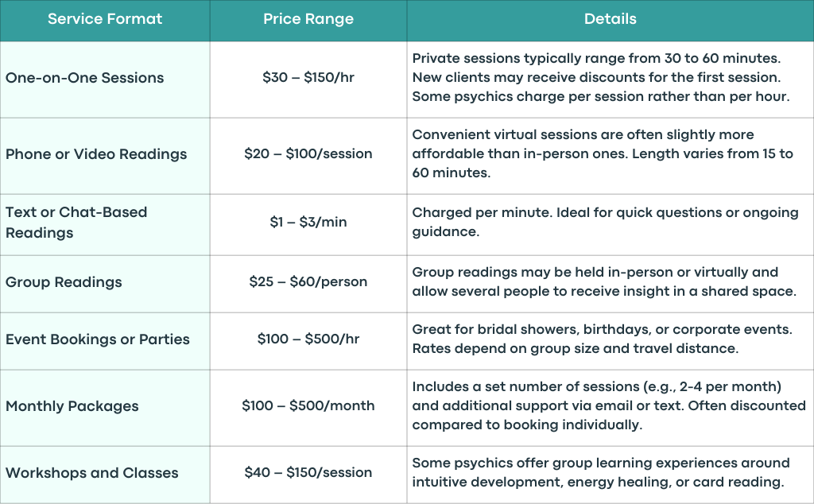
Task: Click the $30 – $150/hr price cell
Action: point(308,79)
